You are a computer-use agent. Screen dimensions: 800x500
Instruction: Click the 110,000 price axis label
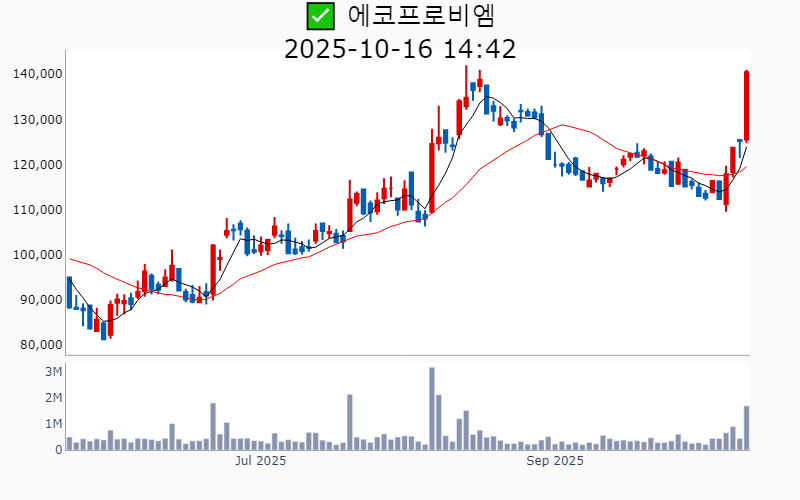tap(38, 209)
